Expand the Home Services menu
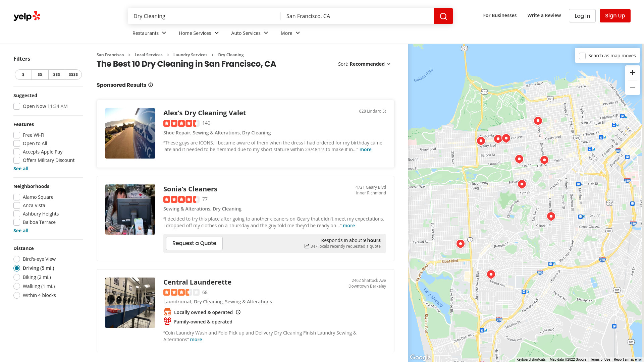The image size is (644, 362). click(199, 33)
